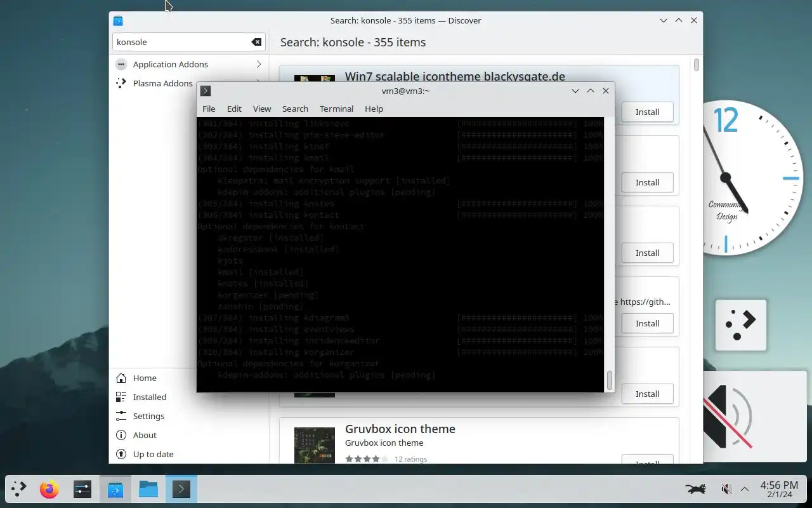Click the About info icon in Discover
Screen dimensions: 812x508
coord(121,435)
